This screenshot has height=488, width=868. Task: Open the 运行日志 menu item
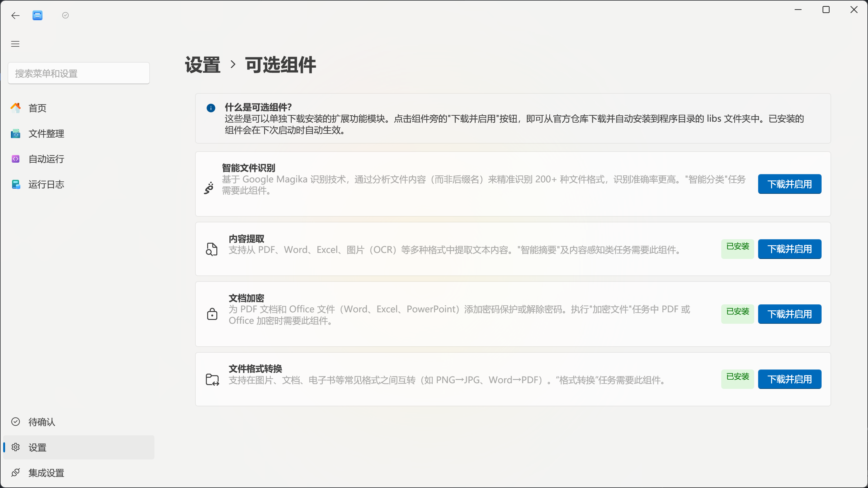[x=79, y=184]
